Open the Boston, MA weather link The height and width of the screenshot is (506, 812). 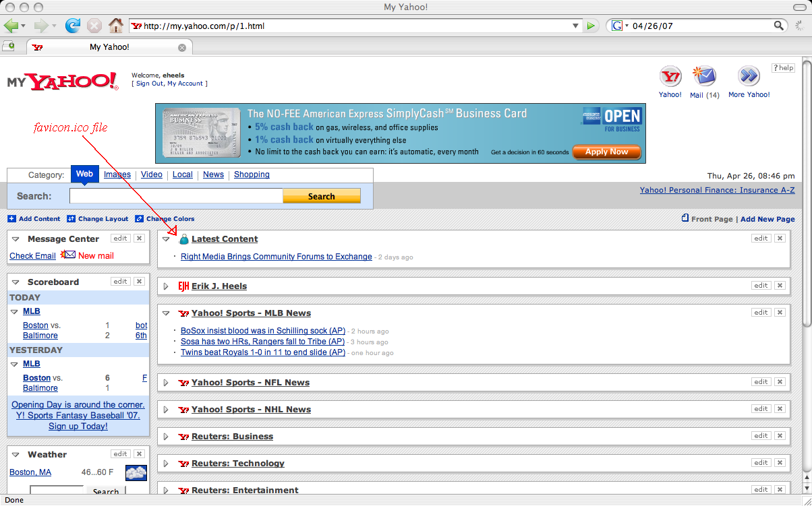coord(30,472)
